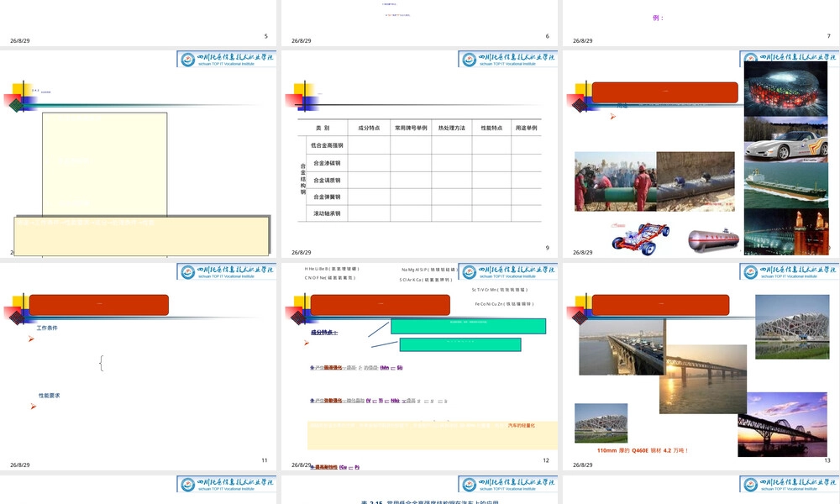Click the bridge with traffic photo on slide 13
The height and width of the screenshot is (504, 840).
coord(622,347)
